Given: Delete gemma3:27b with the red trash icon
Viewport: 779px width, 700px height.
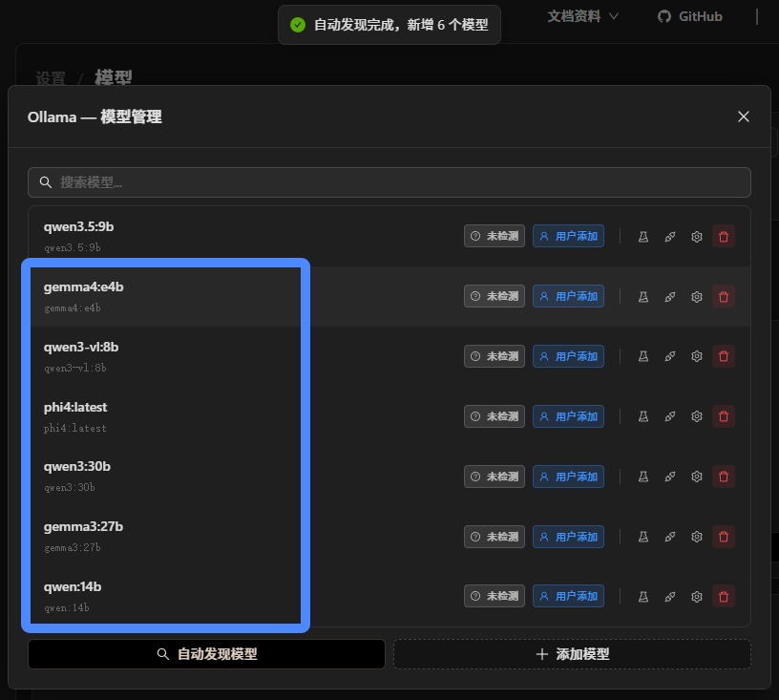Looking at the screenshot, I should pyautogui.click(x=724, y=537).
